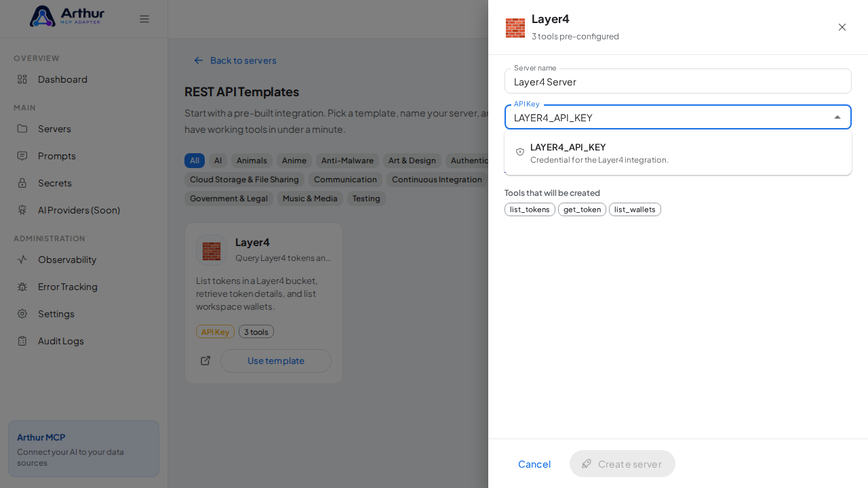Select the LAYER4_API_KEY credential option
The width and height of the screenshot is (868, 488).
click(678, 152)
